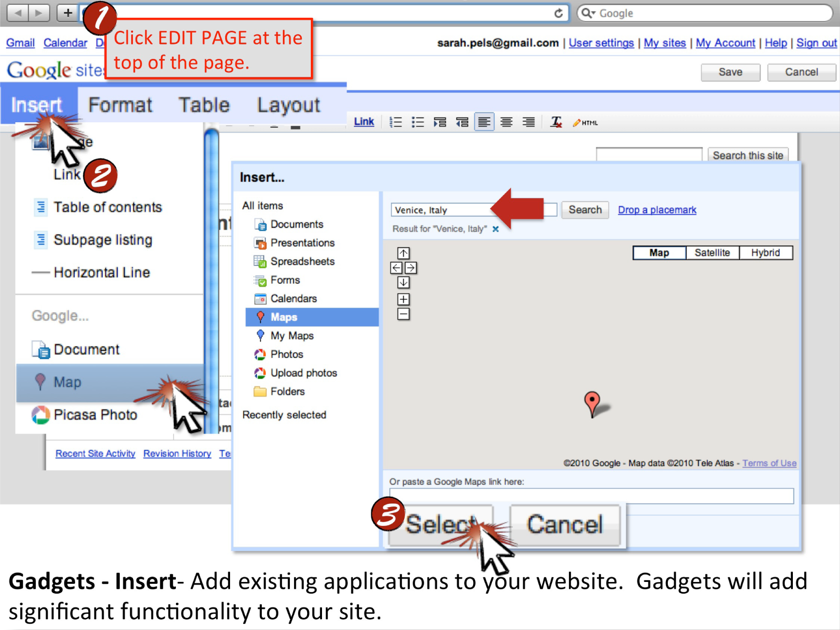This screenshot has height=630, width=840.
Task: Click the map zoom in plus button
Action: tap(404, 299)
